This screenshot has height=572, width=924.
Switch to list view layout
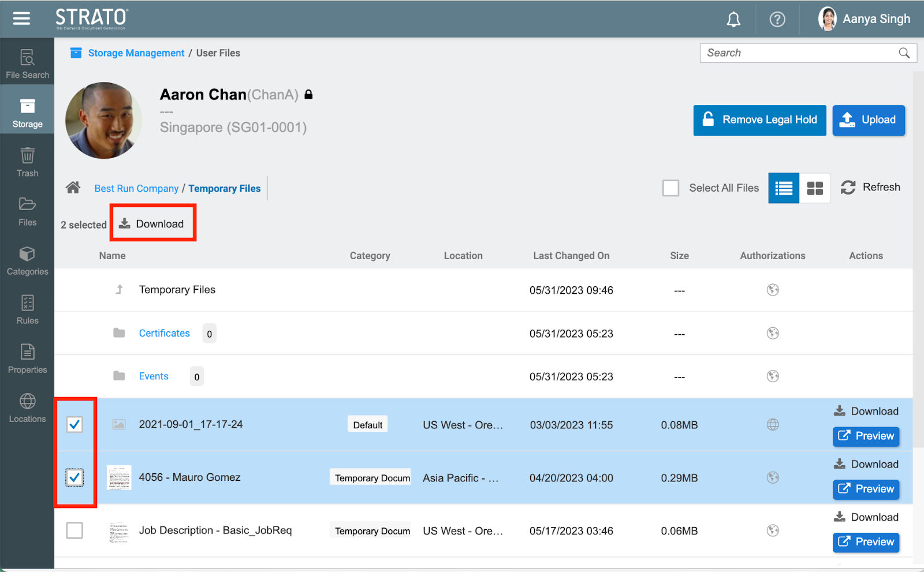tap(784, 188)
